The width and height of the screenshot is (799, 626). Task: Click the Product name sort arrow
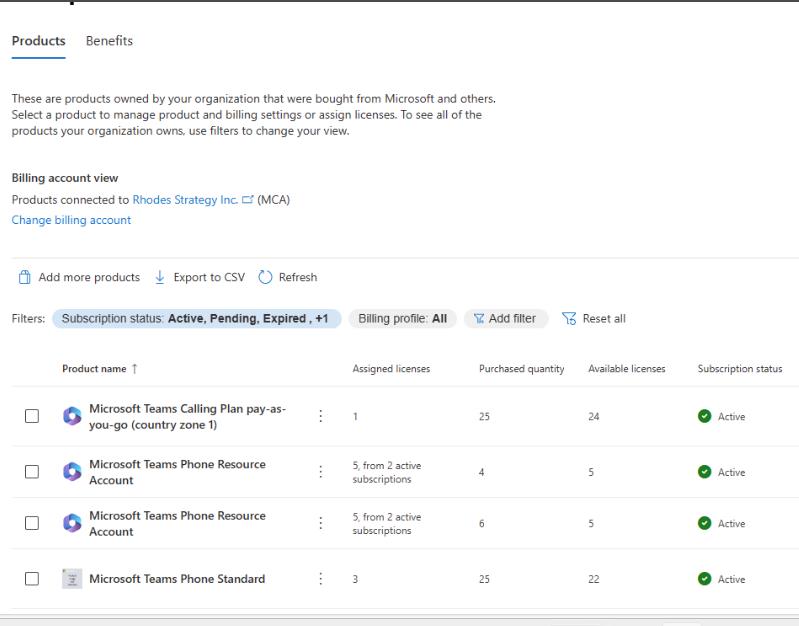135,369
